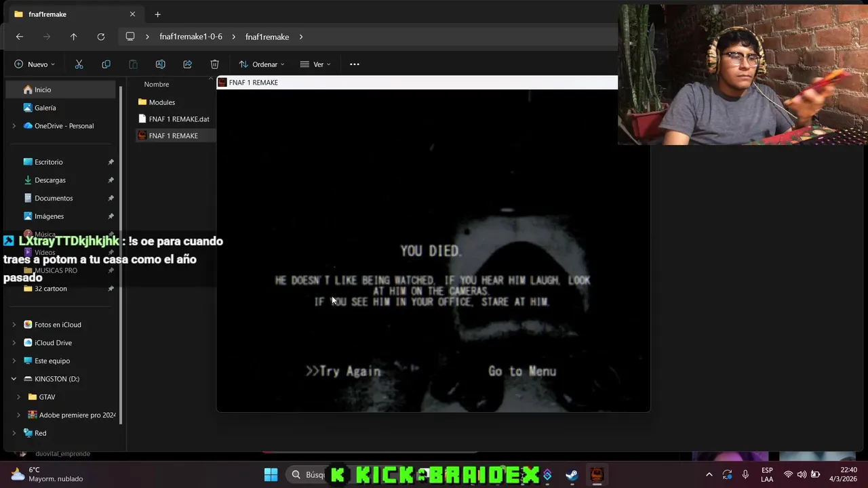Expand iCloud Drive tree node
Viewport: 868px width, 488px height.
[x=14, y=343]
